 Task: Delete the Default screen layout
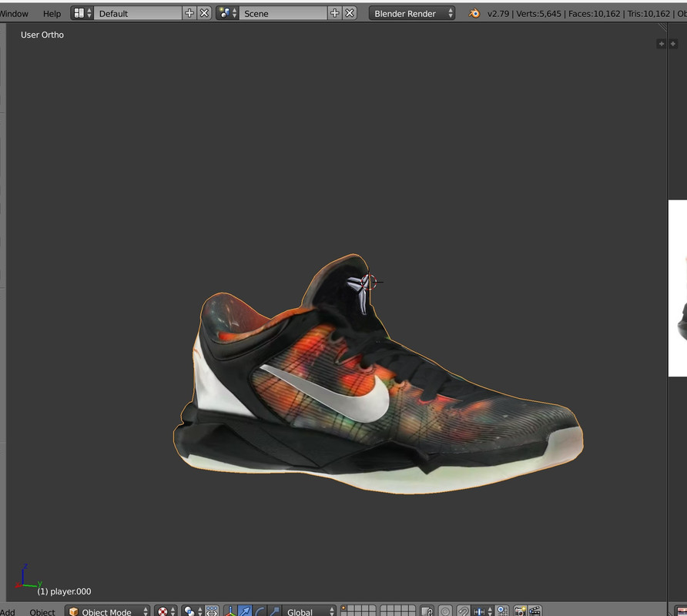coord(204,13)
